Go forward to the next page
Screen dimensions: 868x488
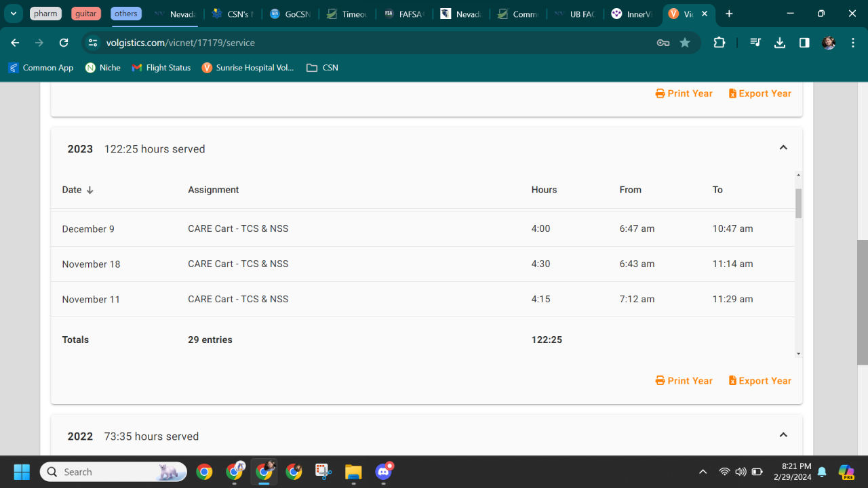click(39, 43)
